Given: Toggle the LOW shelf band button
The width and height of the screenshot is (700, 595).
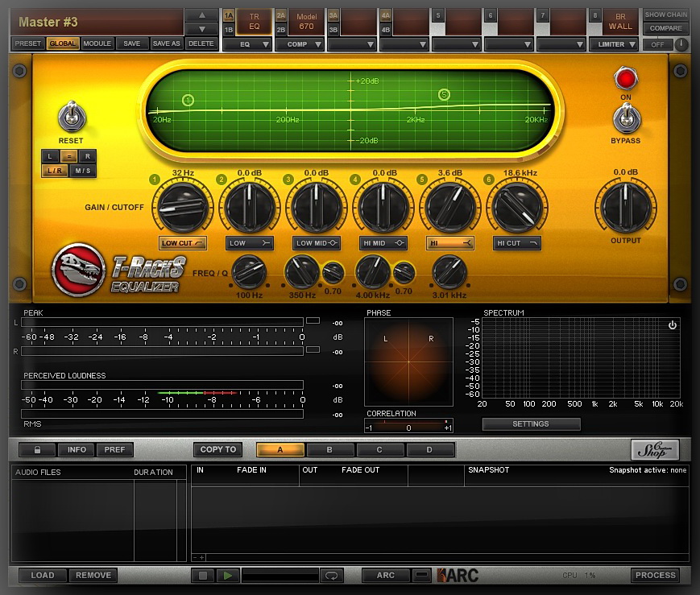Looking at the screenshot, I should [x=250, y=243].
